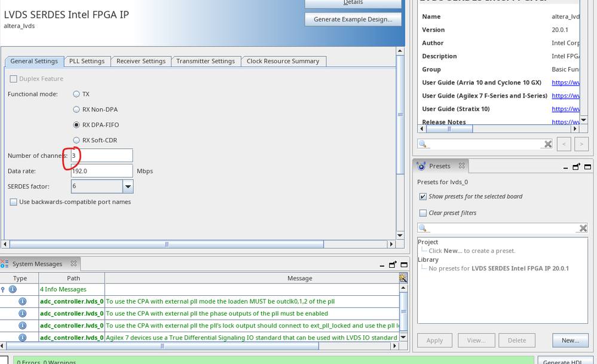Click info icon for phase outputs message
This screenshot has height=364, width=597.
tap(23, 314)
